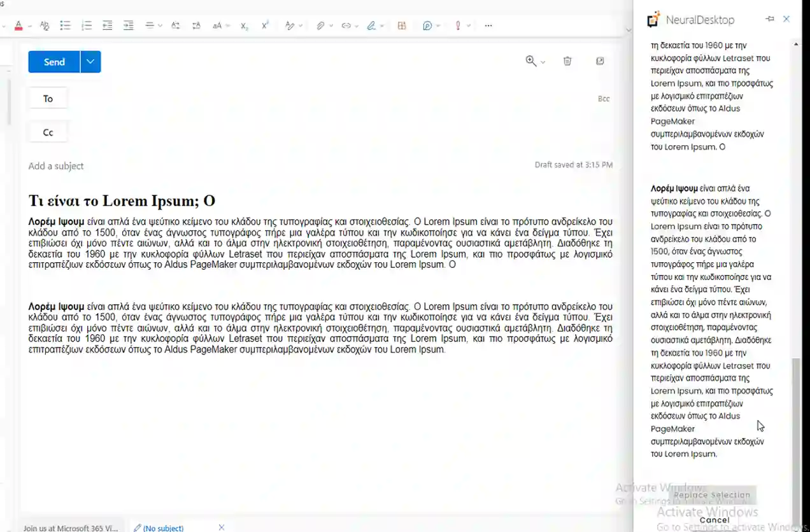Click the blue circular P icon
The height and width of the screenshot is (532, 810).
pos(427,26)
